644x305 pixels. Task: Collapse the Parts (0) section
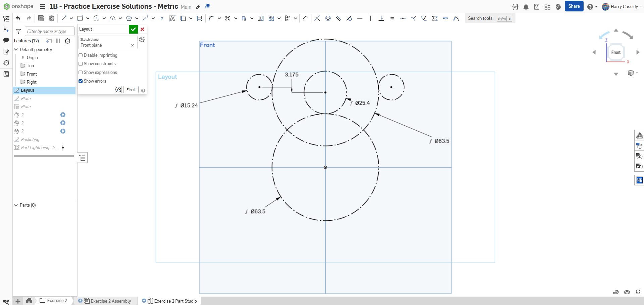16,205
